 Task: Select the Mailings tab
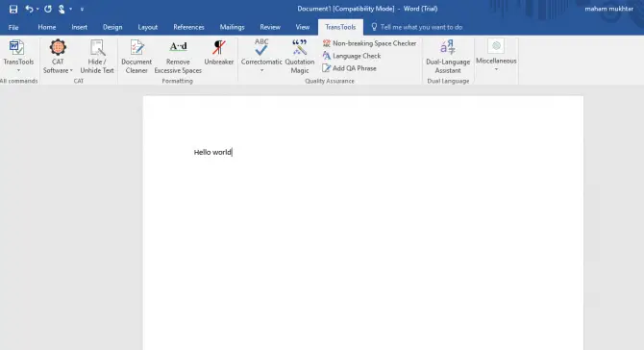pos(232,27)
